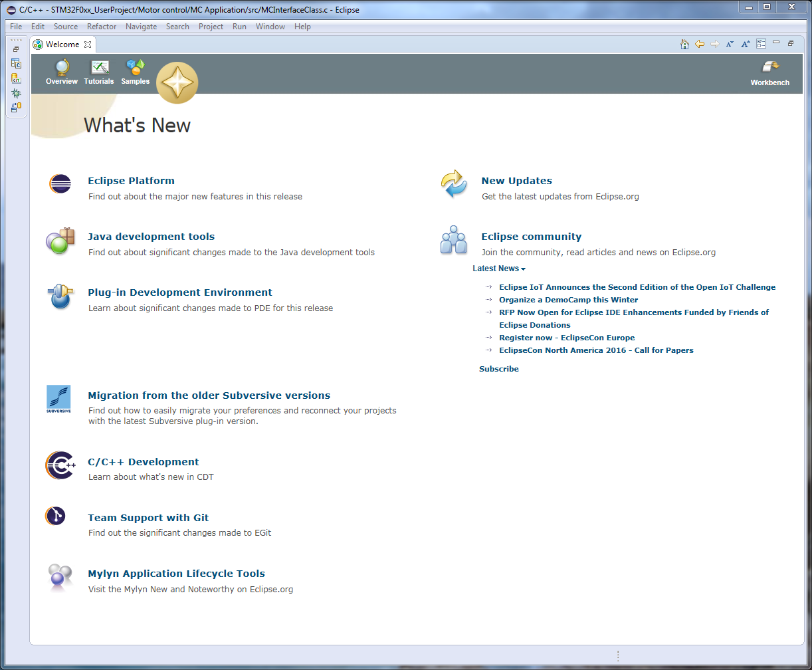Click the Customize page checklist icon
Screen dimensions: 812x670
click(761, 44)
